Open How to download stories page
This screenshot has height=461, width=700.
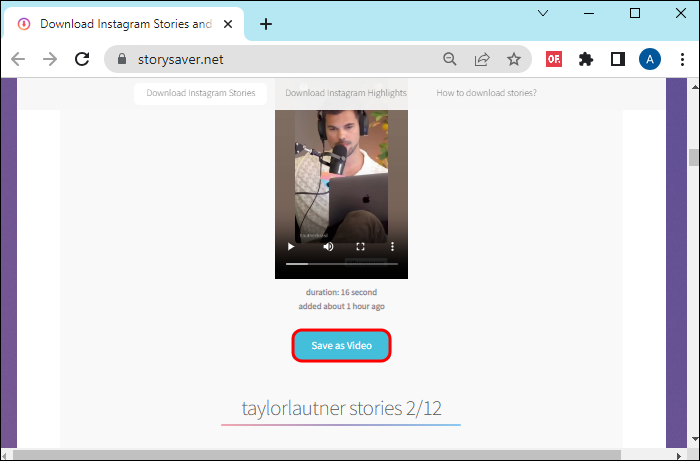[x=486, y=93]
